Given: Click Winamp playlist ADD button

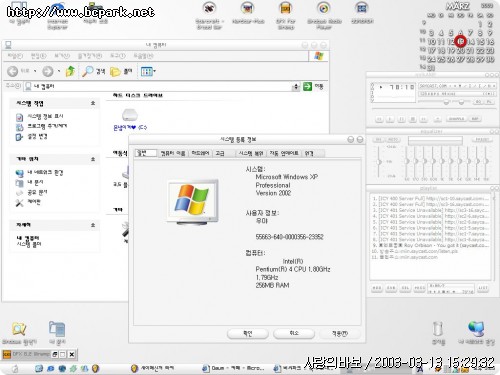Looking at the screenshot, I should [377, 288].
